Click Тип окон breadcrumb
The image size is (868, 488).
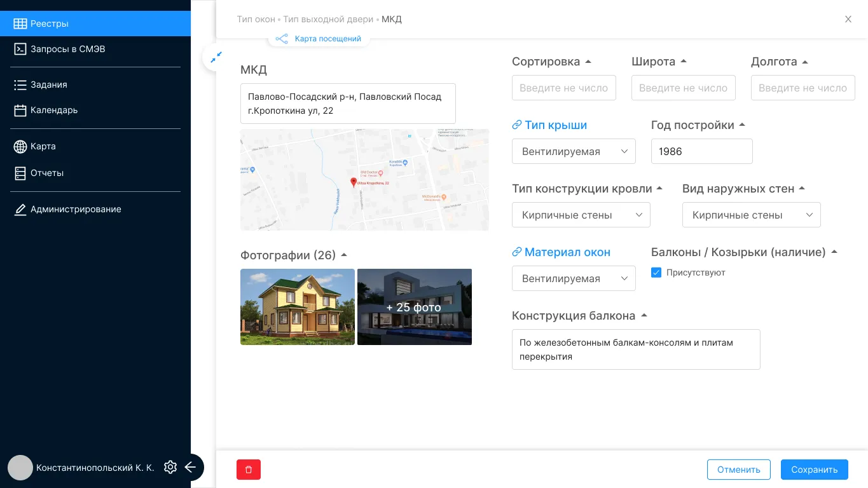(256, 19)
